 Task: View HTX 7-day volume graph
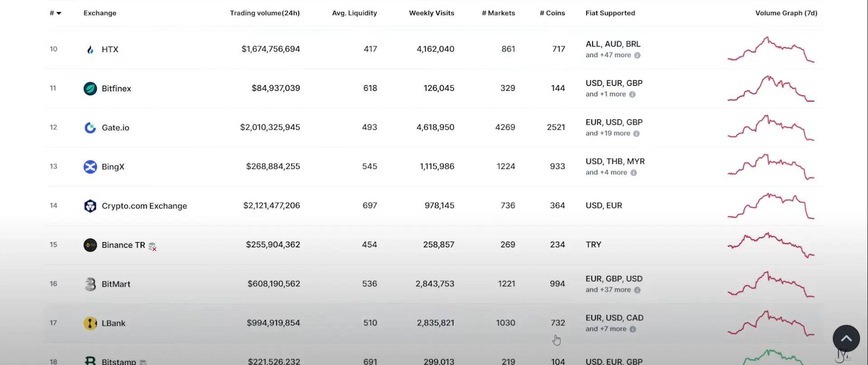(771, 49)
